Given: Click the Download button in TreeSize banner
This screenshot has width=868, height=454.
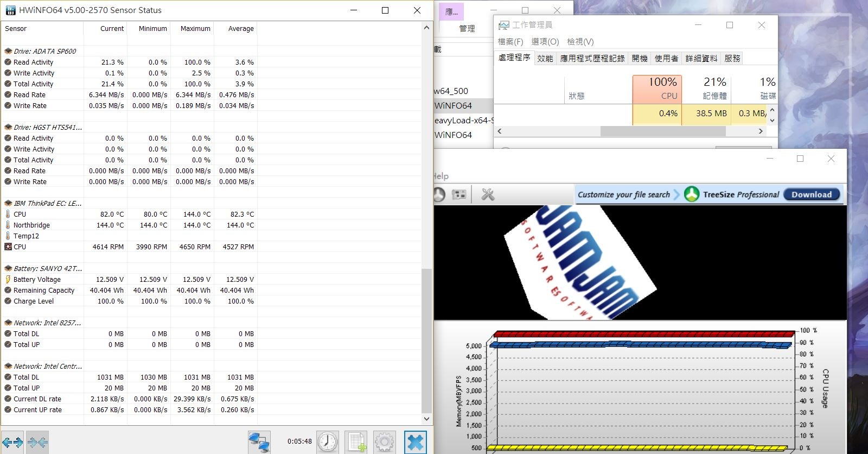Looking at the screenshot, I should (812, 194).
